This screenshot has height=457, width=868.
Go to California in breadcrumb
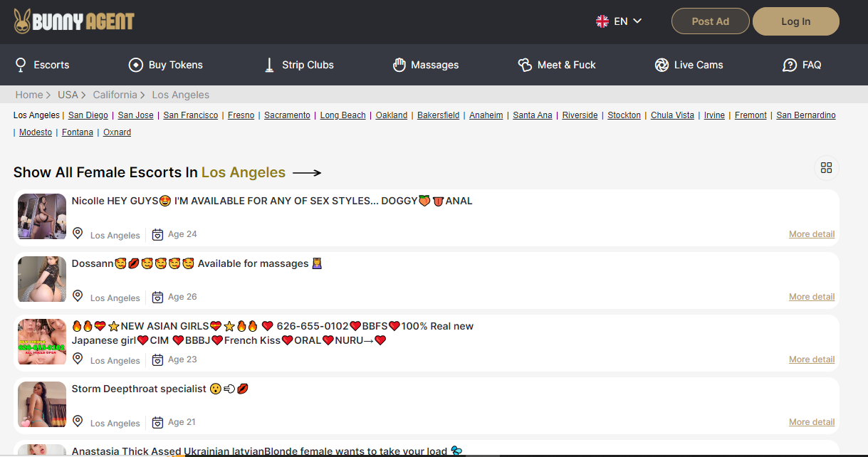pos(115,95)
